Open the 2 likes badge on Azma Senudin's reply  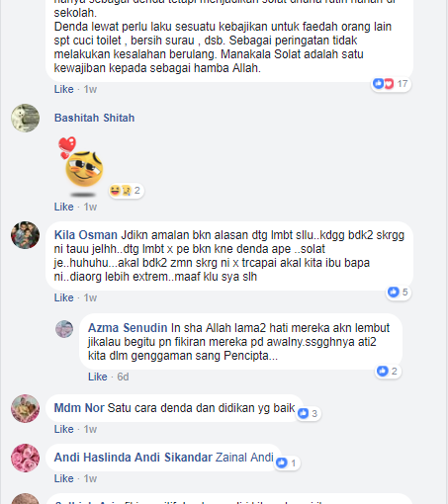coord(388,372)
